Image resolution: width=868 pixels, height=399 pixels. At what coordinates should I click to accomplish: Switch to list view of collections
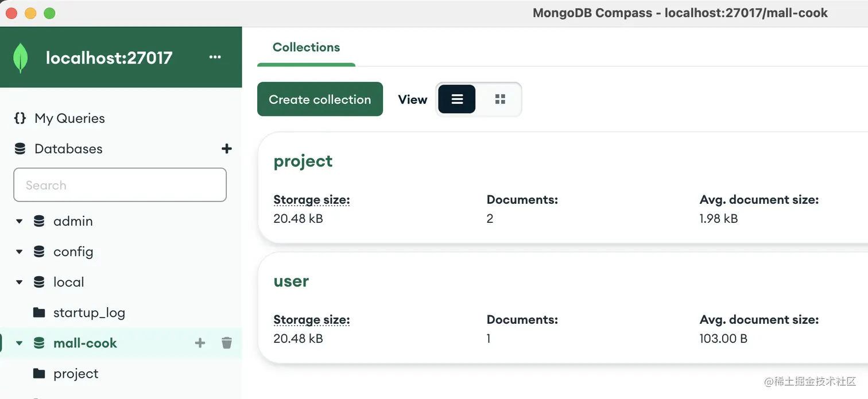457,99
